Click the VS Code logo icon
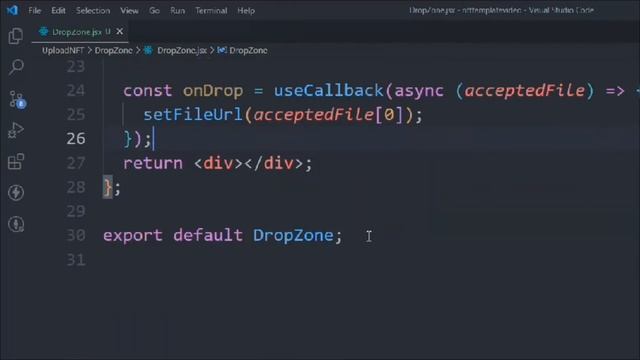The width and height of the screenshot is (640, 360). point(12,10)
